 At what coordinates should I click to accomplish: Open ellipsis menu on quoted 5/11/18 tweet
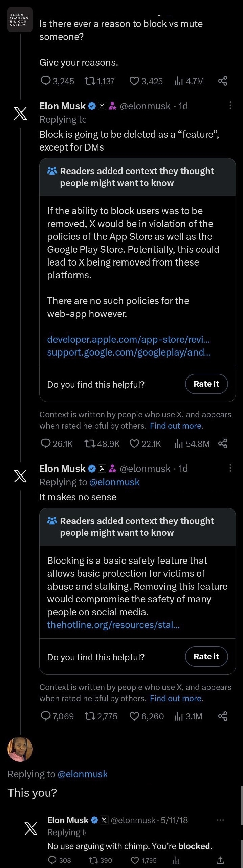220,820
